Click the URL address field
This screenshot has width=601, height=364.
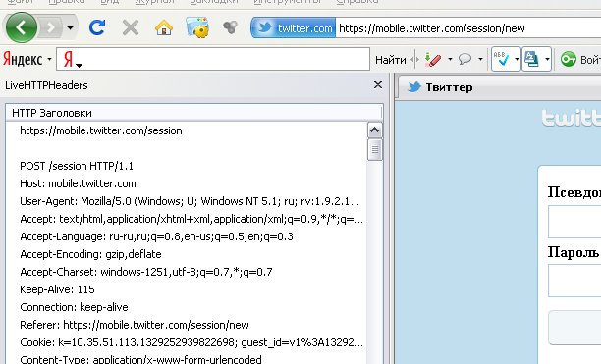(467, 28)
